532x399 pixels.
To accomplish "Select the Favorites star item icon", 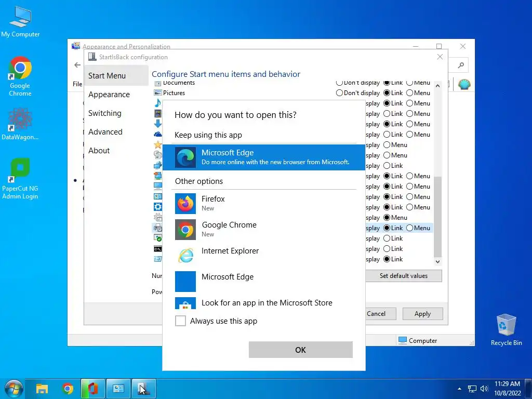I will tap(158, 145).
